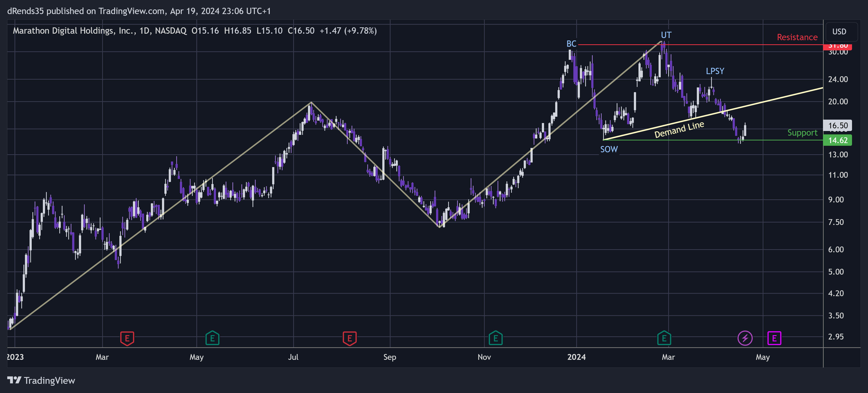The image size is (868, 393).
Task: Click the dRends35 published on TradingView.com header
Action: (139, 11)
